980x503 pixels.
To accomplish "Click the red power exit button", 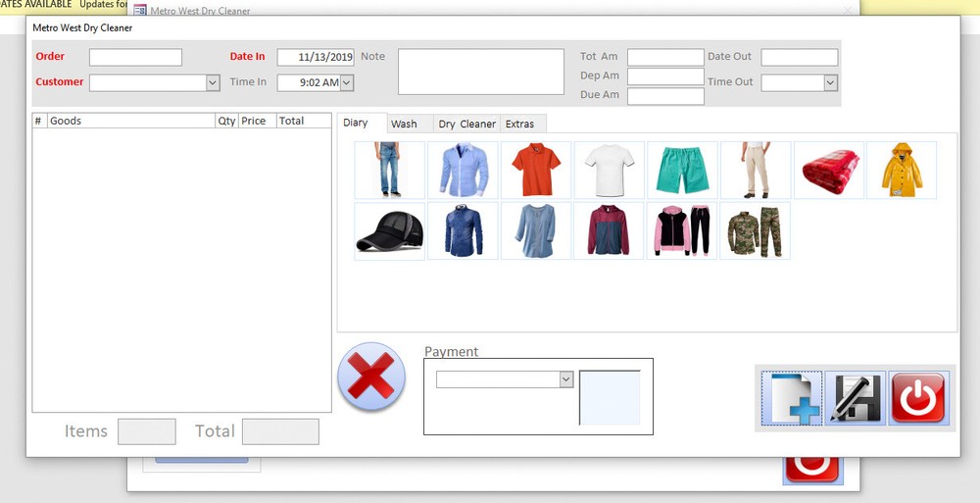I will pyautogui.click(x=919, y=398).
